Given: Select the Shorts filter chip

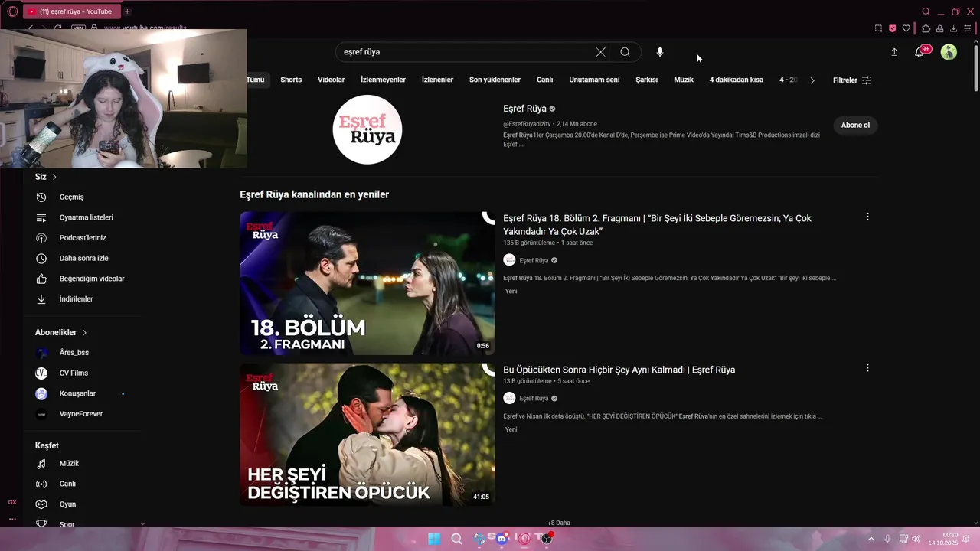Looking at the screenshot, I should tap(291, 80).
